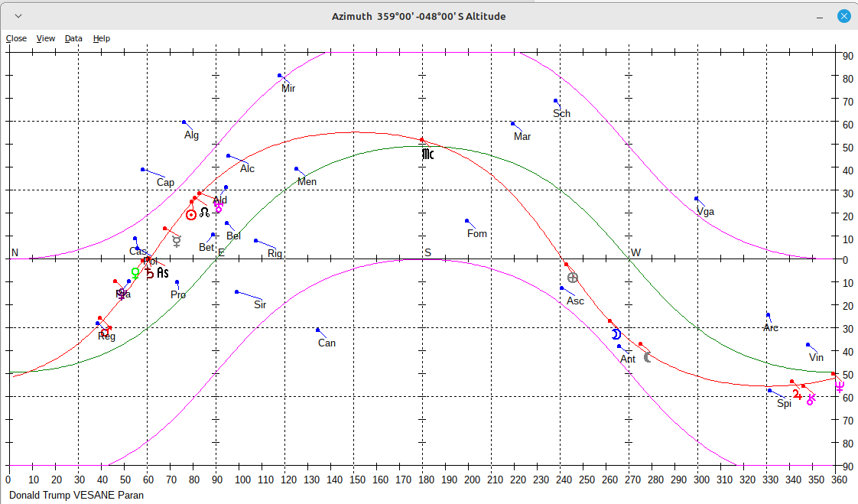Click the gray Lilith crescent glyph
The height and width of the screenshot is (504, 858).
pyautogui.click(x=648, y=357)
